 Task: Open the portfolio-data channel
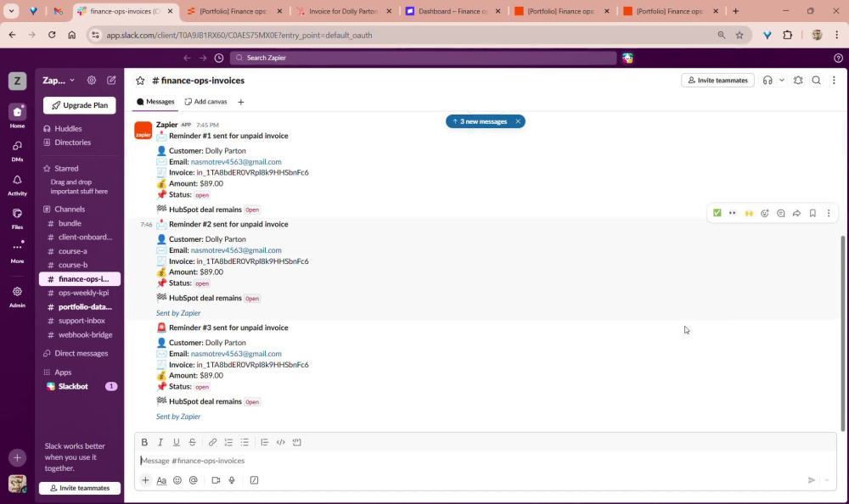pos(80,307)
